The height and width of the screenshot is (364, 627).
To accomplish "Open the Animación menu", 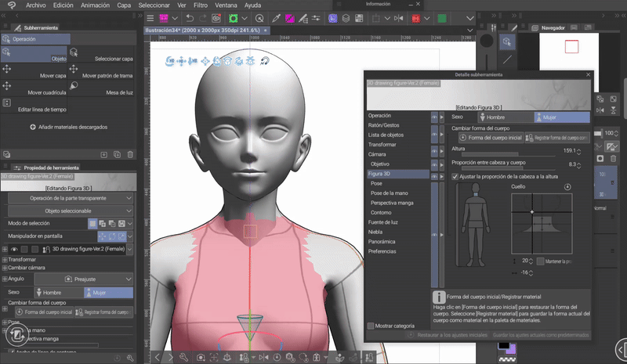I will coord(95,5).
